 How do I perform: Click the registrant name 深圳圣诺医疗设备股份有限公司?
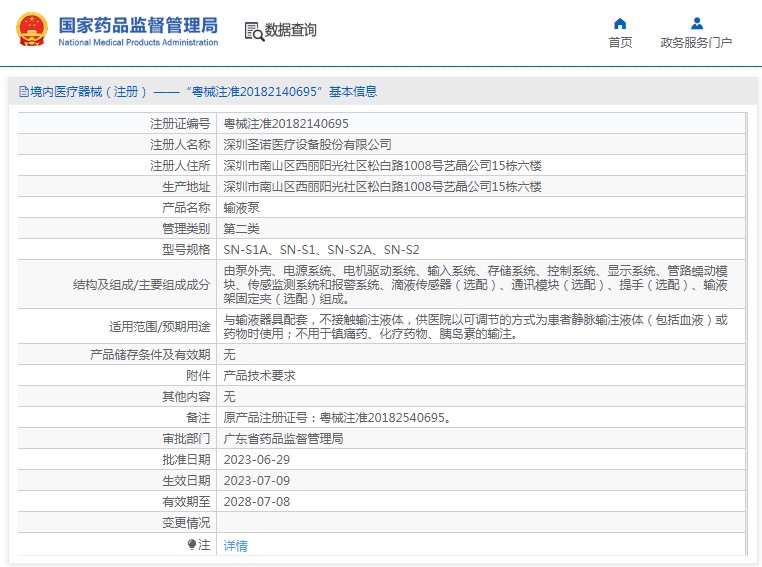click(307, 145)
